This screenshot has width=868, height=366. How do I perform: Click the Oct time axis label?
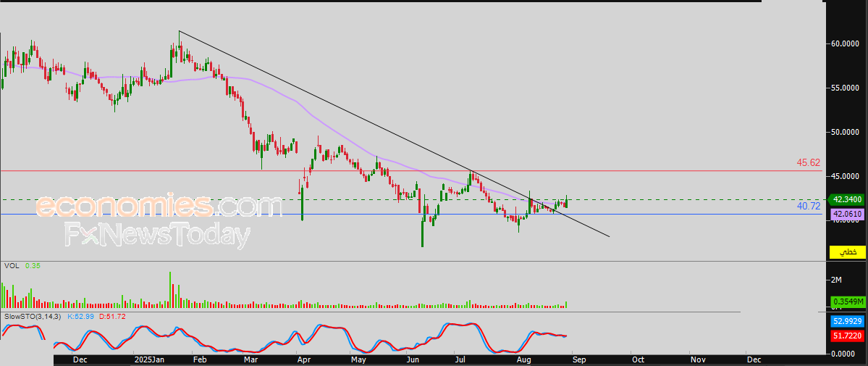click(x=639, y=360)
